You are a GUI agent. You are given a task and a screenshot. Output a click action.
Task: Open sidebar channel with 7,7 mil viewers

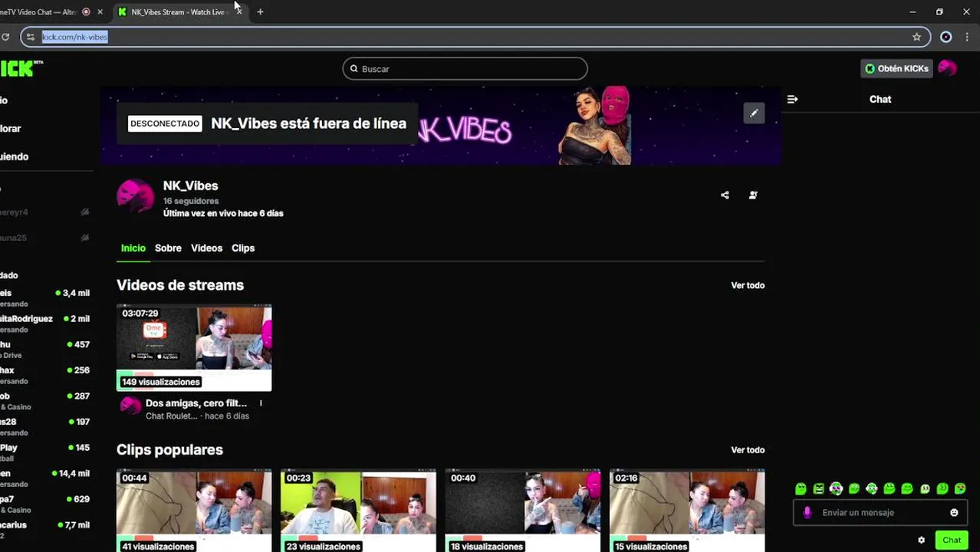44,530
